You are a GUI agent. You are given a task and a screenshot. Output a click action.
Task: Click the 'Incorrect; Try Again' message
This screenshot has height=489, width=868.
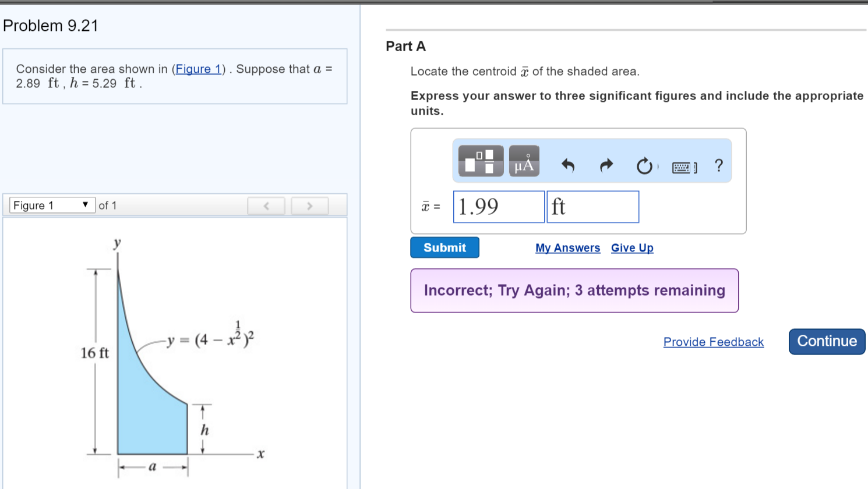(574, 290)
